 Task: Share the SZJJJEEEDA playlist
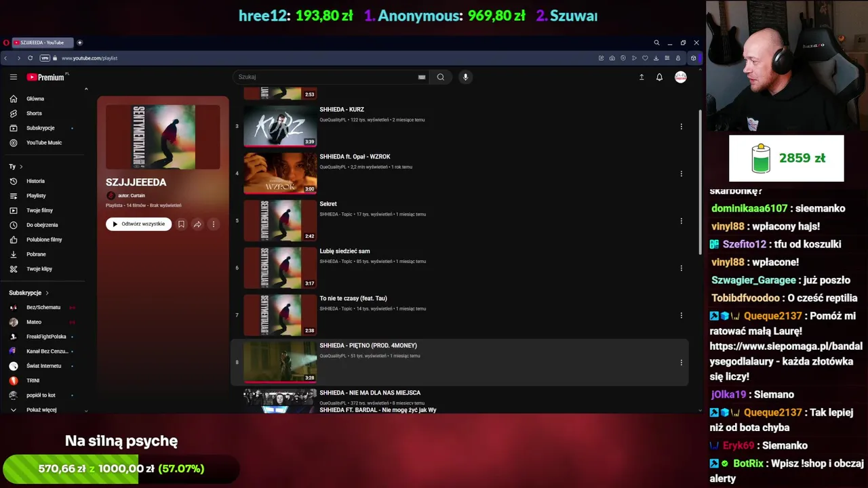coord(197,224)
